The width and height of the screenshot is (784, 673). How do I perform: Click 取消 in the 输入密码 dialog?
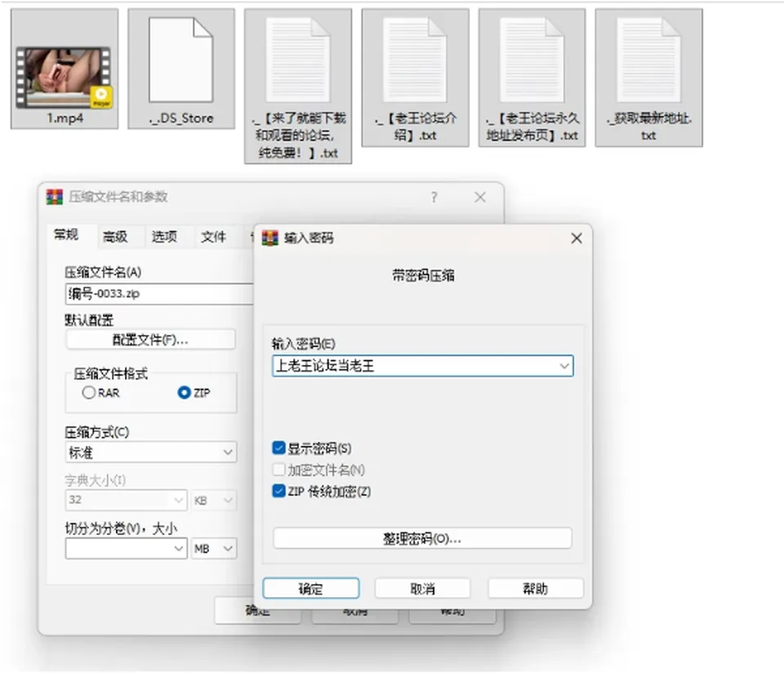point(422,589)
